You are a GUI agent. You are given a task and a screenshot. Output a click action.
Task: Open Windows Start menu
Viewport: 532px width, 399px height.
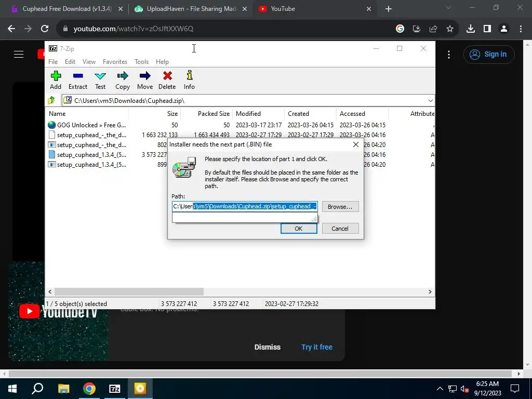coord(12,389)
